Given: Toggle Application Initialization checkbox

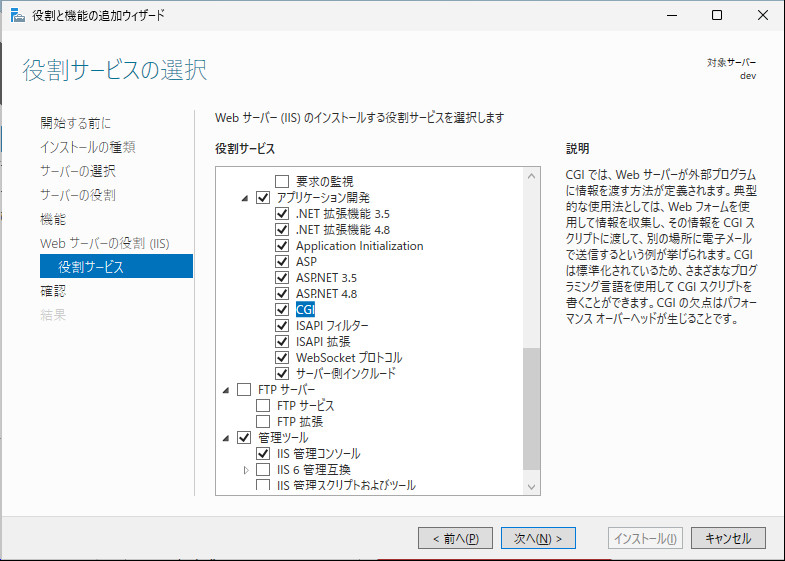Looking at the screenshot, I should (282, 245).
